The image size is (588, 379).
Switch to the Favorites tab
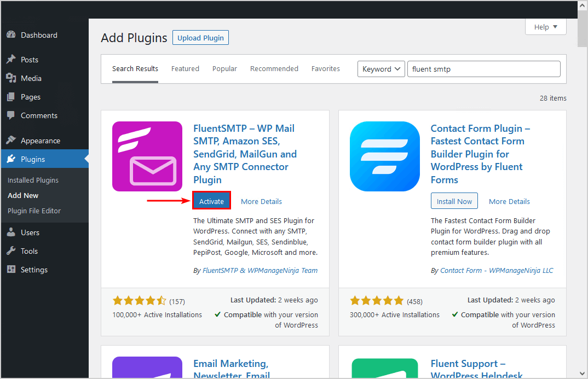click(x=326, y=68)
